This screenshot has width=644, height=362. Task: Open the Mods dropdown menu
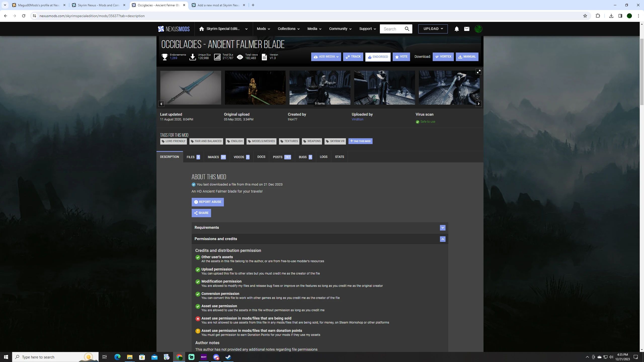click(263, 29)
